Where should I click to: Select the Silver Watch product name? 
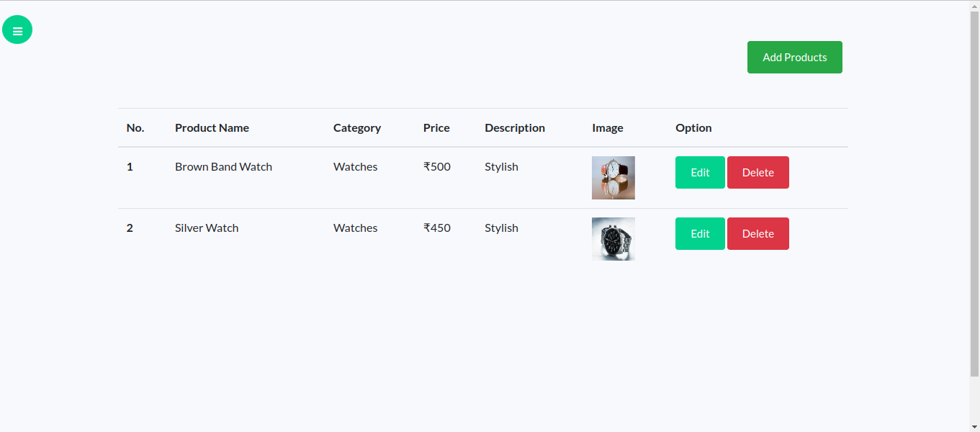pyautogui.click(x=207, y=228)
